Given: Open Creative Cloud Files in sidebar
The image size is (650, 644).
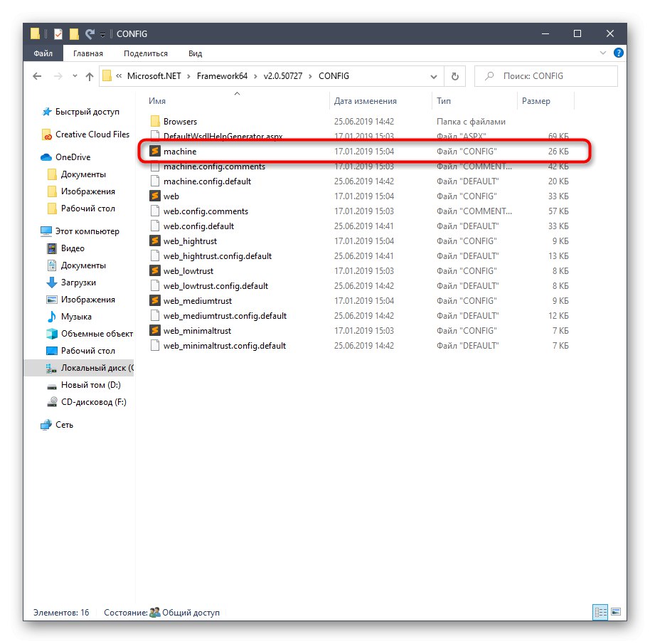Looking at the screenshot, I should 85,134.
